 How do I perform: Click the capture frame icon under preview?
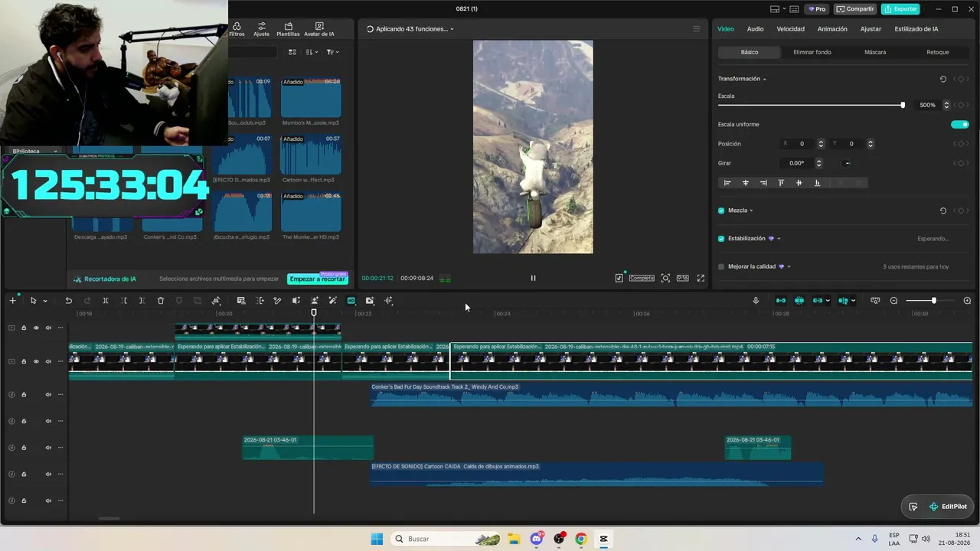point(665,279)
